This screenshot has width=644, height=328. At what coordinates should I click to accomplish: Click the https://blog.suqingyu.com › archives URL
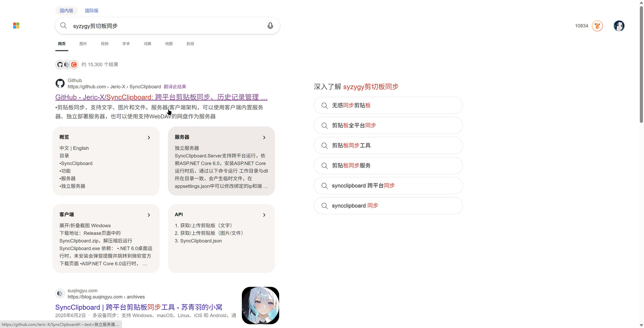pos(106,297)
